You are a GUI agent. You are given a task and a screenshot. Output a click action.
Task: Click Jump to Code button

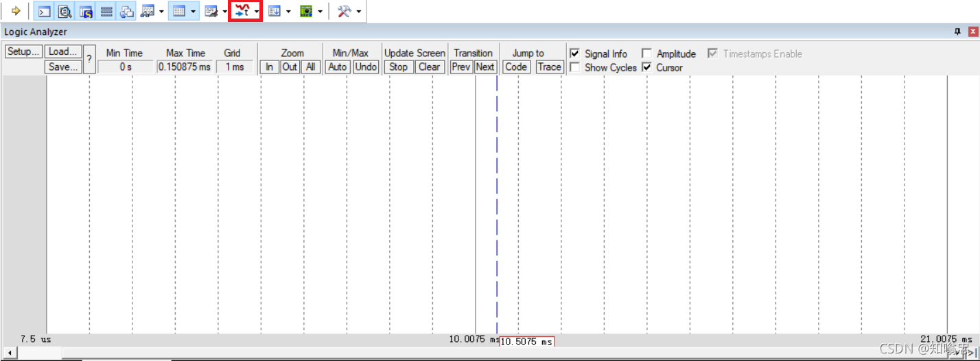516,67
